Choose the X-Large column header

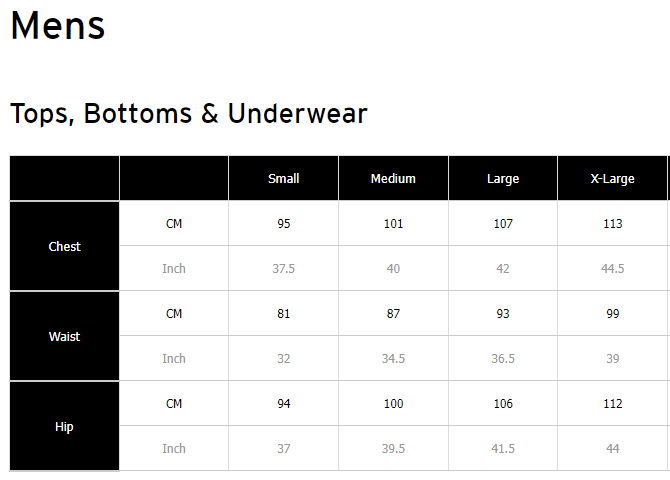(x=612, y=179)
